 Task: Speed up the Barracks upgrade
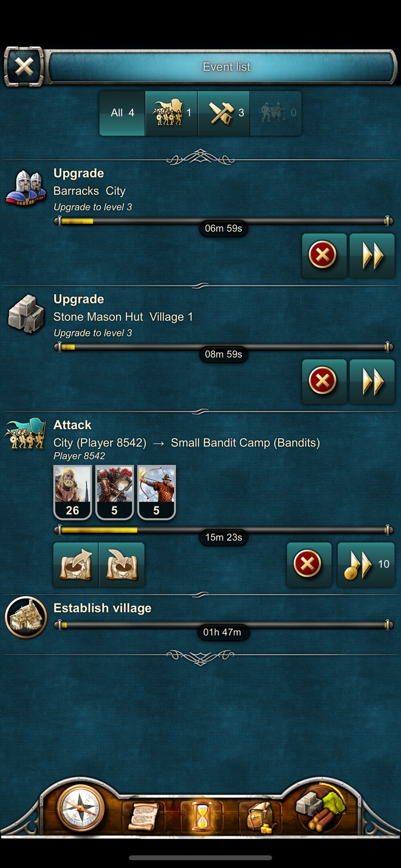click(372, 255)
